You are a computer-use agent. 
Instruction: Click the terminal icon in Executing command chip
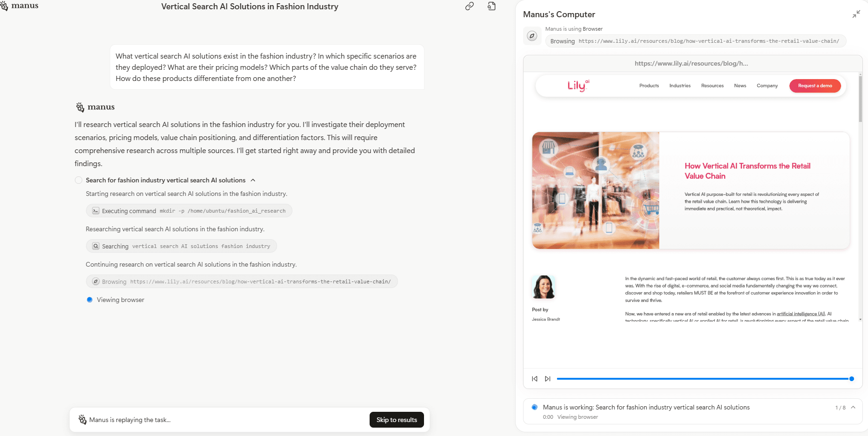pyautogui.click(x=95, y=211)
